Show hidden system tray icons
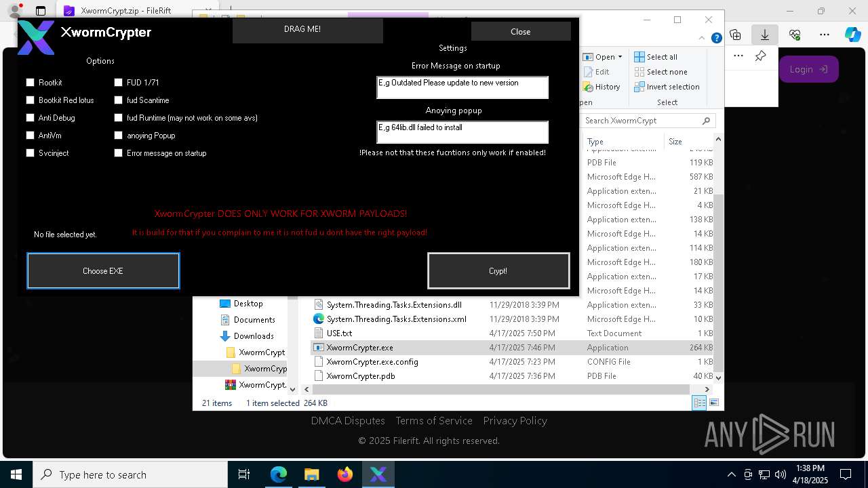 (x=731, y=474)
